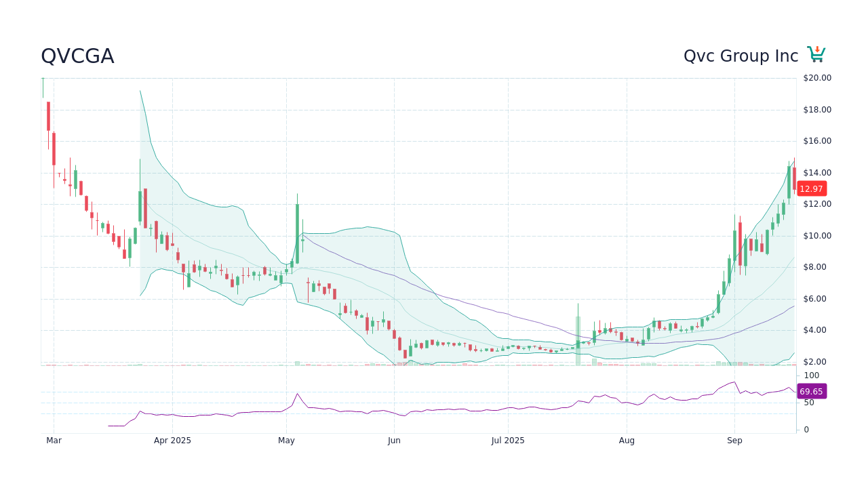Screen dimensions: 868x488
Task: Select the $10.00 price axis label
Action: [x=817, y=236]
